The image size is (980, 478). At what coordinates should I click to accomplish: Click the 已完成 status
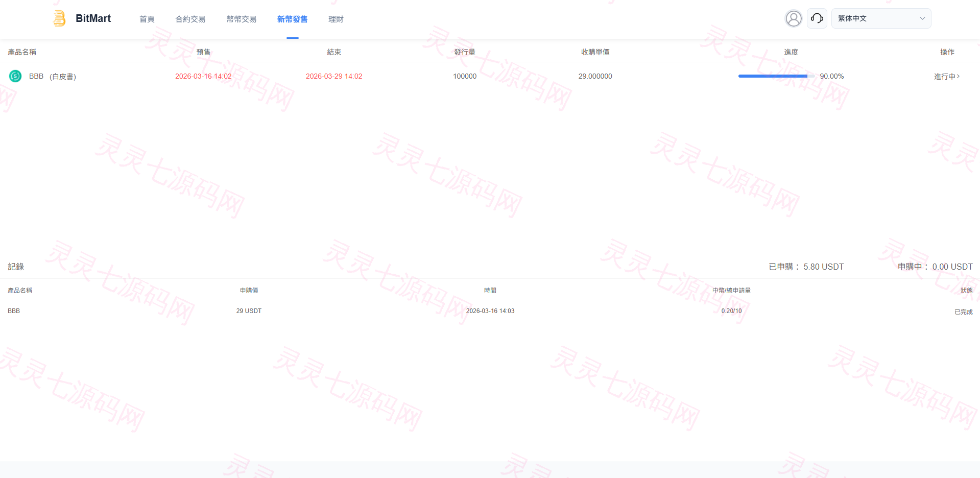(x=964, y=312)
